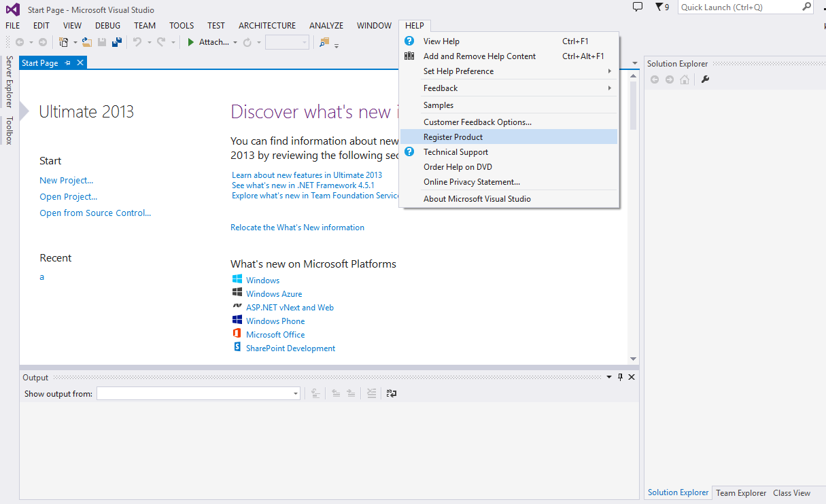The image size is (826, 504).
Task: Close the Output panel
Action: tap(632, 378)
